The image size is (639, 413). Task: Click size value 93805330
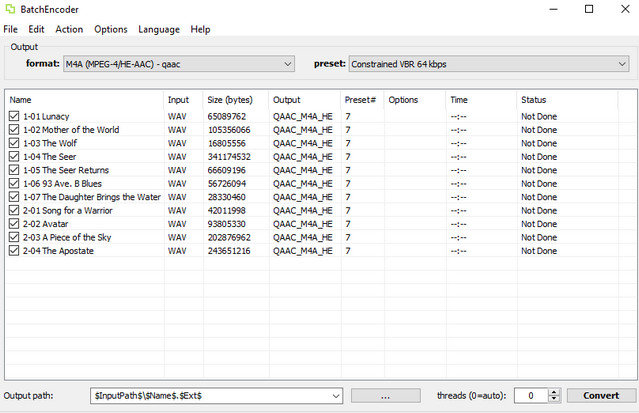[x=227, y=224]
